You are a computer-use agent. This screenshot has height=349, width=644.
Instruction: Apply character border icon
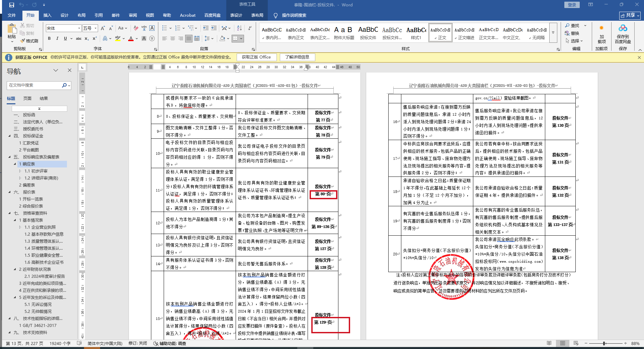click(152, 28)
